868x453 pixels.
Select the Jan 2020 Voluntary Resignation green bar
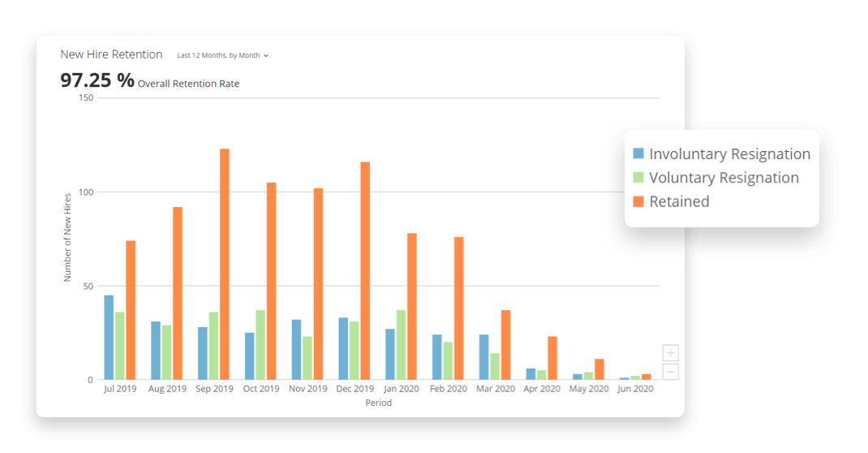click(x=401, y=344)
